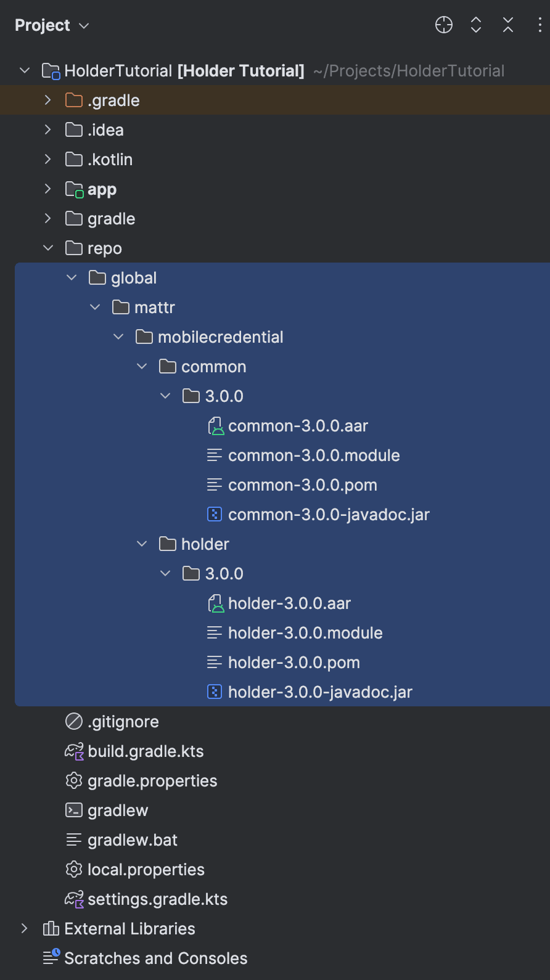Click the gear icon of local.properties
This screenshot has height=980, width=550.
(74, 870)
